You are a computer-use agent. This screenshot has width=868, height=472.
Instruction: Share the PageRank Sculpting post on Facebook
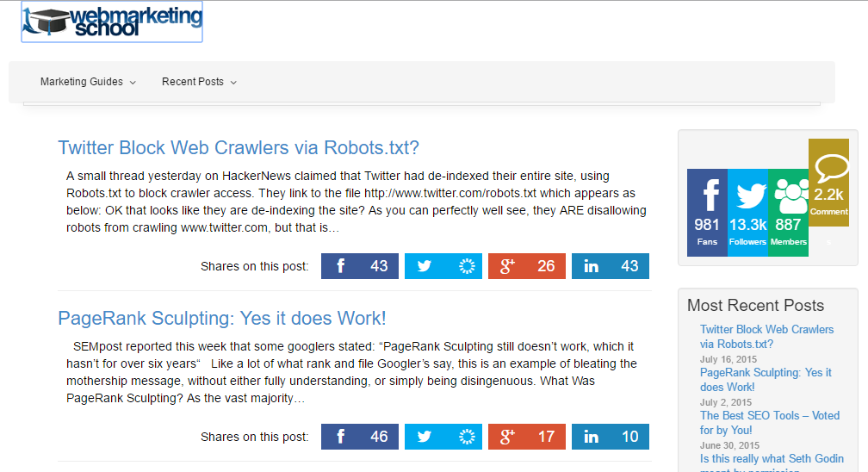point(360,437)
